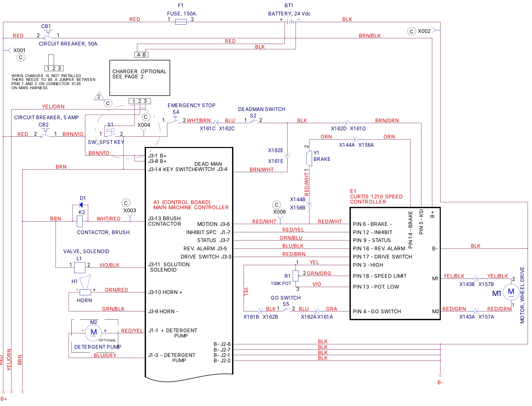Click the D1 diode symbol
The width and height of the screenshot is (532, 406).
[x=81, y=205]
